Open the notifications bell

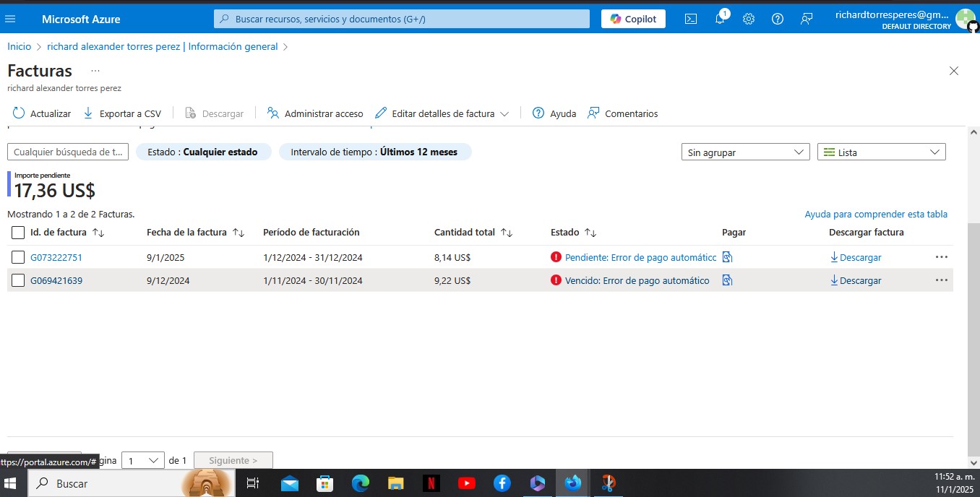pos(721,19)
